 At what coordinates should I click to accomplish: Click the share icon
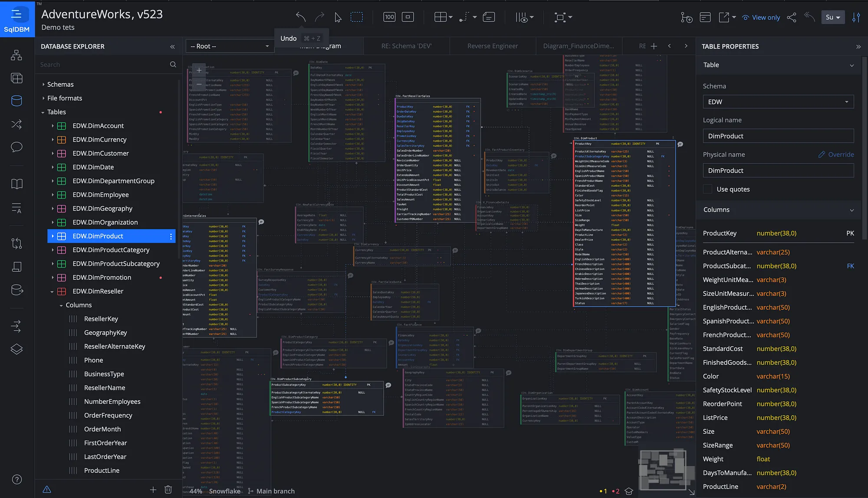(792, 17)
